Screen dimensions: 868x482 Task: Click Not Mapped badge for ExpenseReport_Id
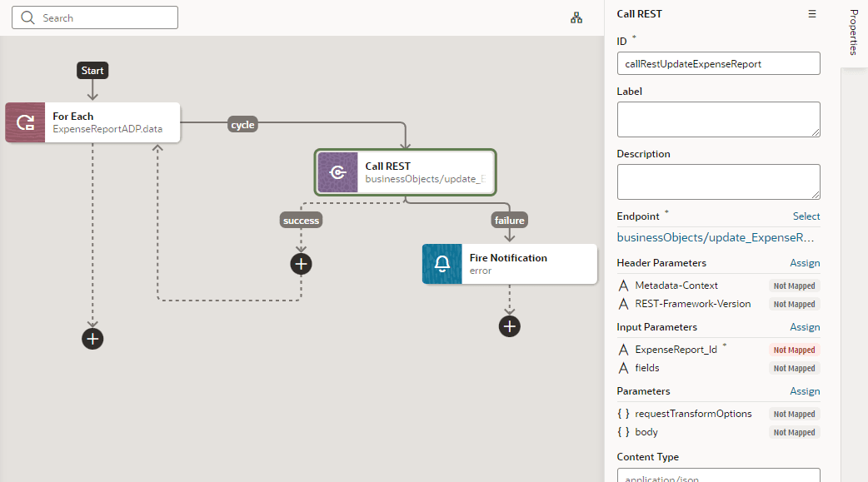pos(794,350)
